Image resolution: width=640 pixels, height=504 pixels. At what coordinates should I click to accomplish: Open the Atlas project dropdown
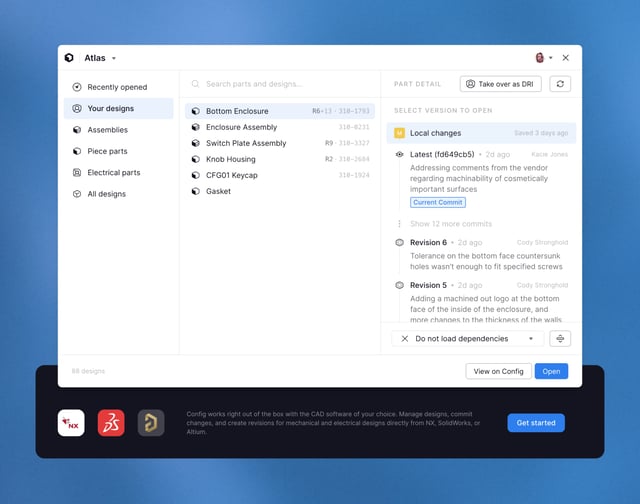[100, 58]
